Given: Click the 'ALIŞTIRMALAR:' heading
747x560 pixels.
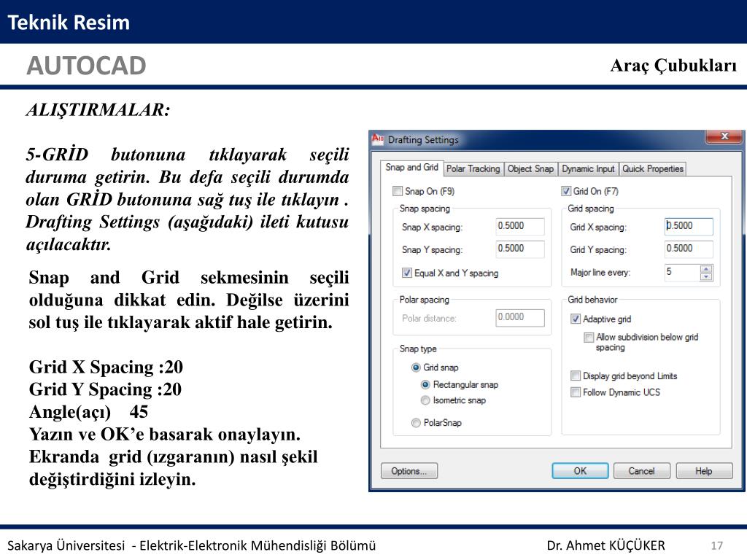Looking at the screenshot, I should coord(98,110).
